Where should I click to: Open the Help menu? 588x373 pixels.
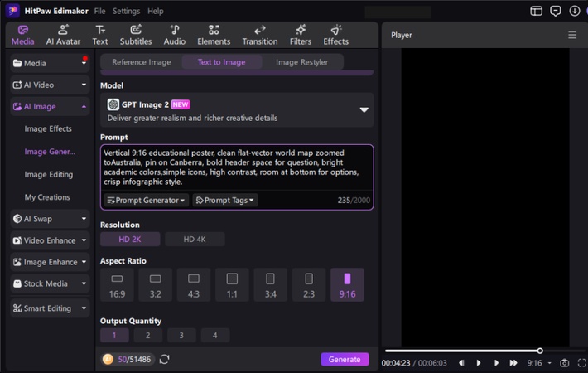click(155, 11)
